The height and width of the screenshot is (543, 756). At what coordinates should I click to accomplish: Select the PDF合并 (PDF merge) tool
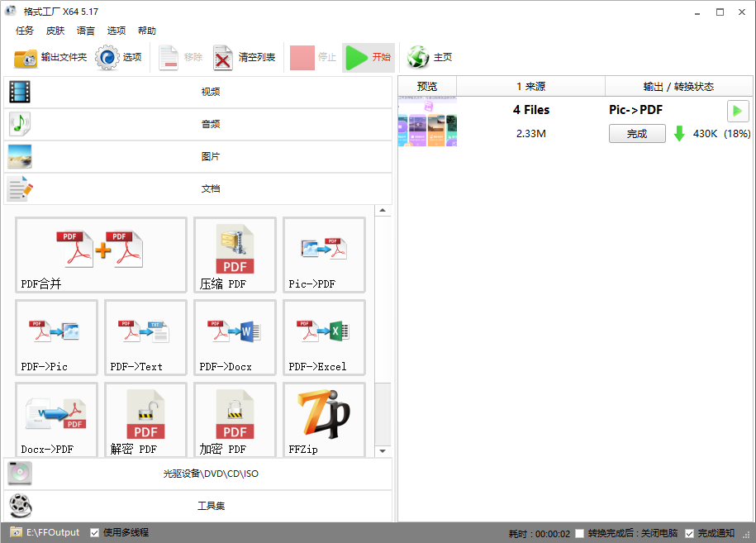point(100,255)
